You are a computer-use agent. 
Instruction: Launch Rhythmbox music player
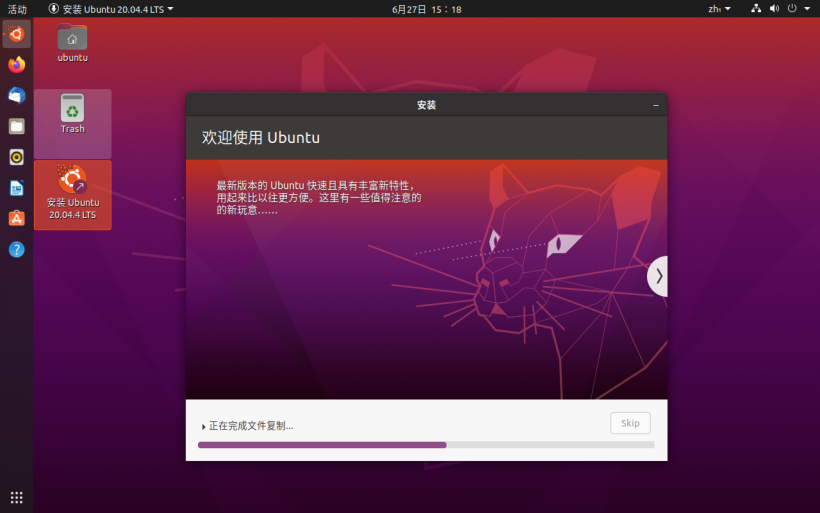coord(16,157)
